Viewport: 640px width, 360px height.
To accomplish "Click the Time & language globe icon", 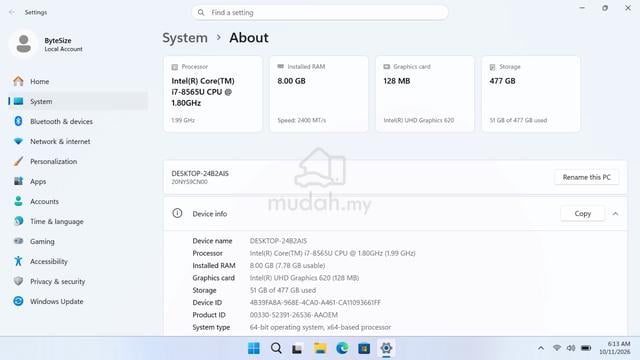I will 18,221.
